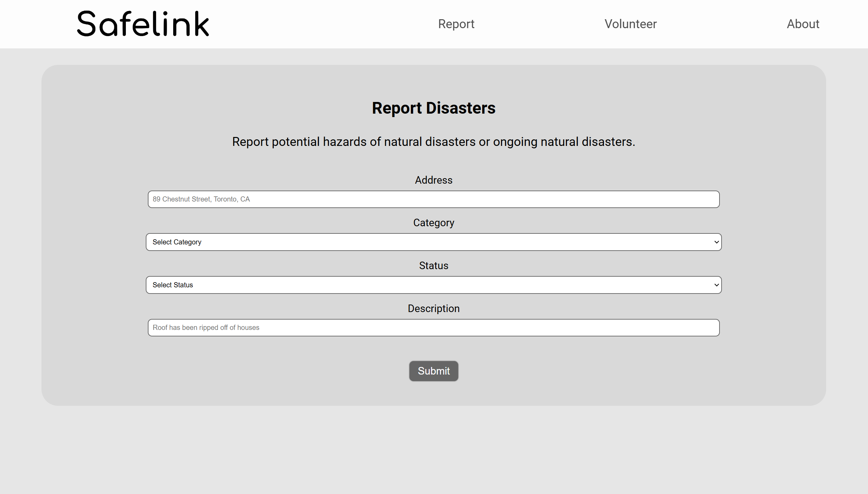Click the Status field label
The image size is (868, 494).
pyautogui.click(x=433, y=265)
